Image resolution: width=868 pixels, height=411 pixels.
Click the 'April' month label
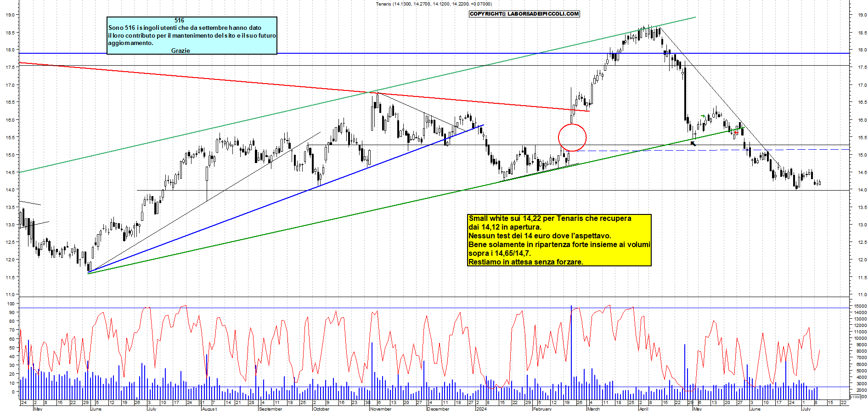click(644, 409)
